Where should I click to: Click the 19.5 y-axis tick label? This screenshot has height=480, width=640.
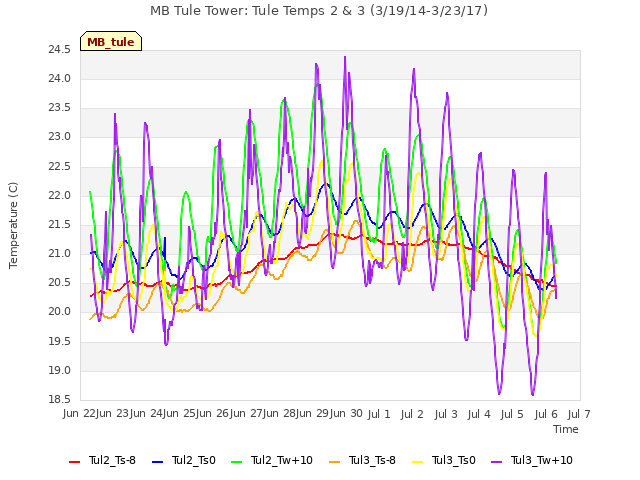click(59, 342)
